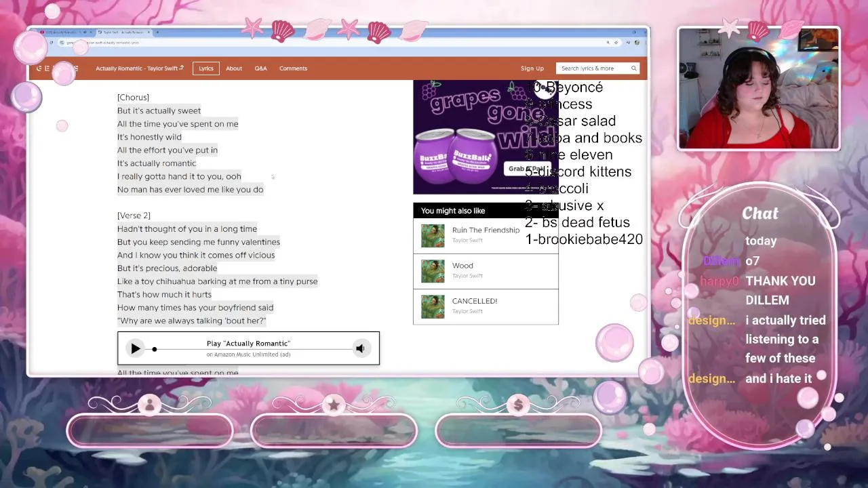The image size is (868, 488).
Task: Click the streamer webcam feed
Action: tap(759, 89)
